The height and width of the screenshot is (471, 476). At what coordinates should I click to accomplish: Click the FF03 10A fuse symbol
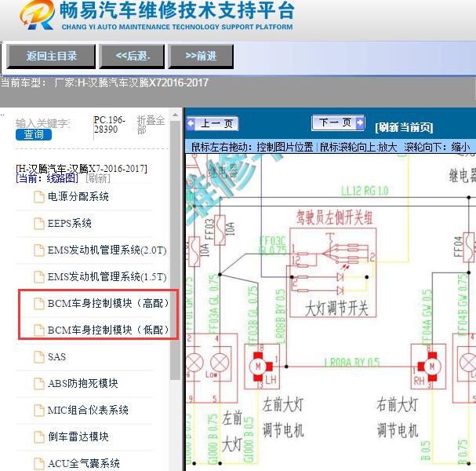click(x=220, y=230)
